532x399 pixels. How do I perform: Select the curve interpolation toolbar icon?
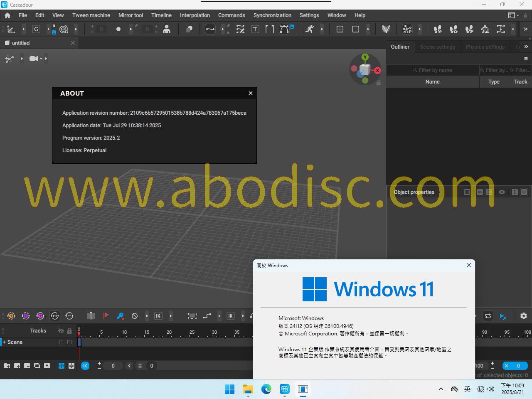coord(210,29)
